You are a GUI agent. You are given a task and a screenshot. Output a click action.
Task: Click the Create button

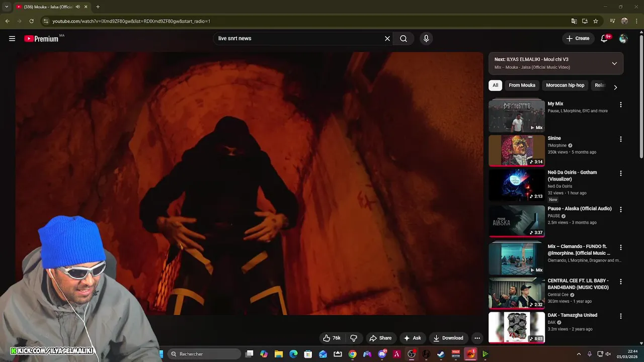pyautogui.click(x=578, y=38)
